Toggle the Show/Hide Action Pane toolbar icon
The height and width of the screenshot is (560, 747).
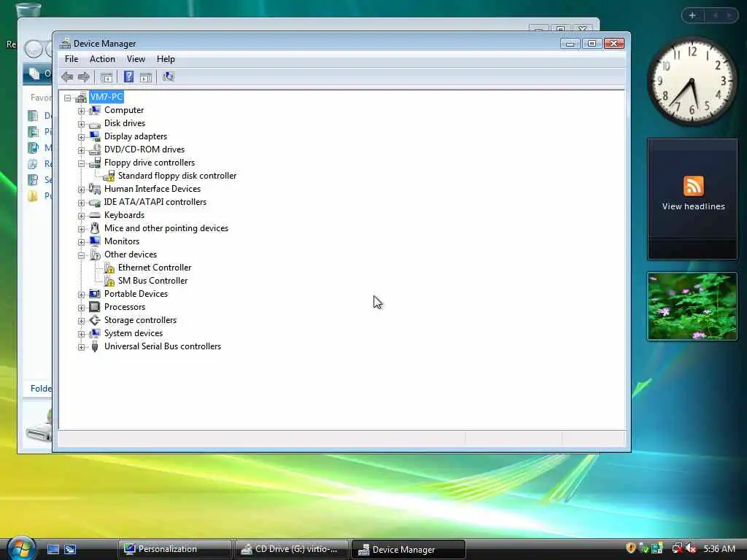tap(146, 77)
